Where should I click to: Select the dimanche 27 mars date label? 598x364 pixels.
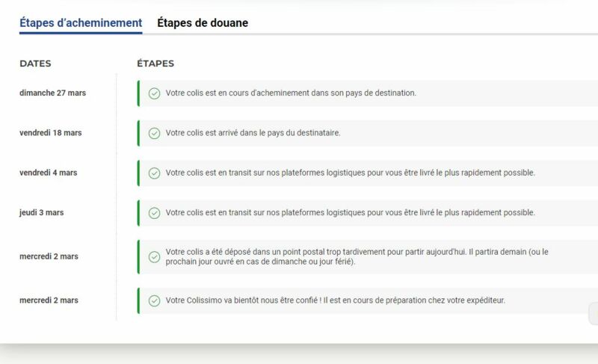pyautogui.click(x=52, y=93)
